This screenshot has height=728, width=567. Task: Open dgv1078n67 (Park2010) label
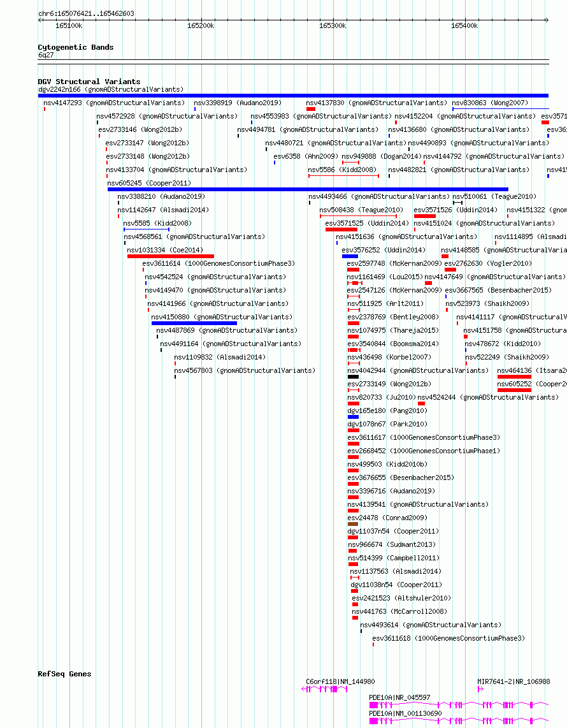click(387, 425)
